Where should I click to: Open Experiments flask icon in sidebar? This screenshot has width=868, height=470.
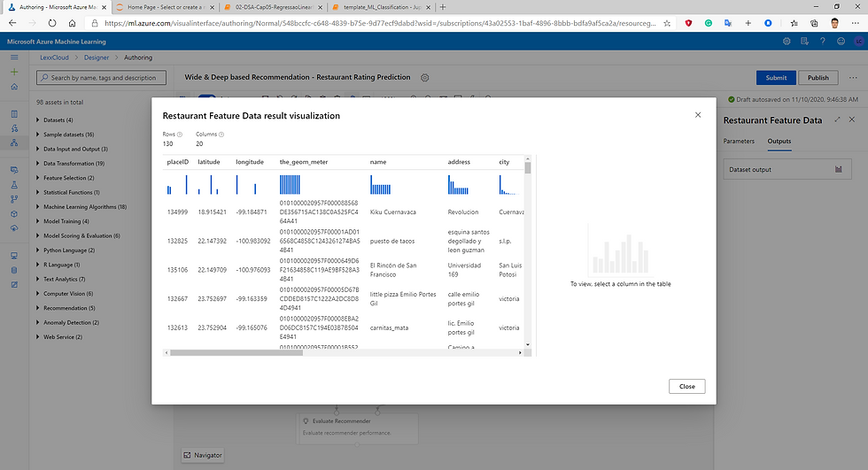[x=14, y=185]
